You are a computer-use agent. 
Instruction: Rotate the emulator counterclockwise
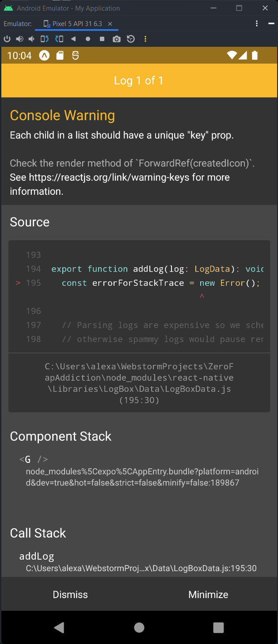(x=44, y=39)
